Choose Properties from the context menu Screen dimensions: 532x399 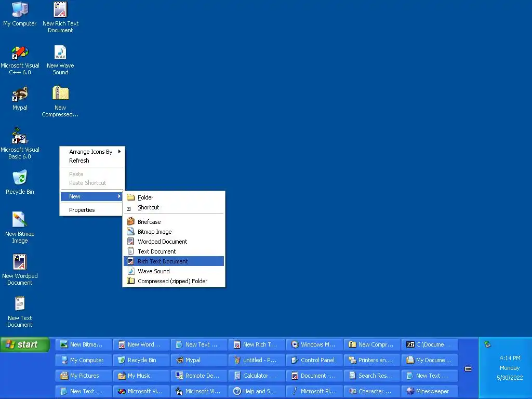click(91, 210)
